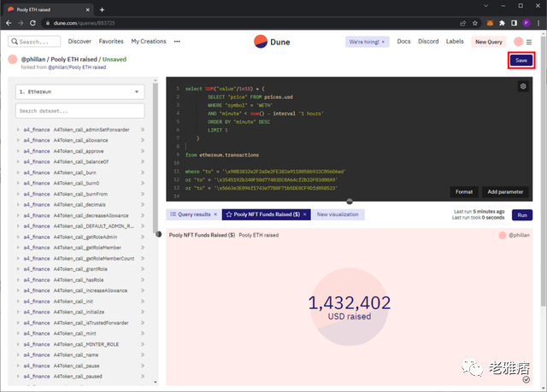Screen dimensions: 547x392
Task: Click the browser profile avatar P
Action: pyautogui.click(x=526, y=23)
